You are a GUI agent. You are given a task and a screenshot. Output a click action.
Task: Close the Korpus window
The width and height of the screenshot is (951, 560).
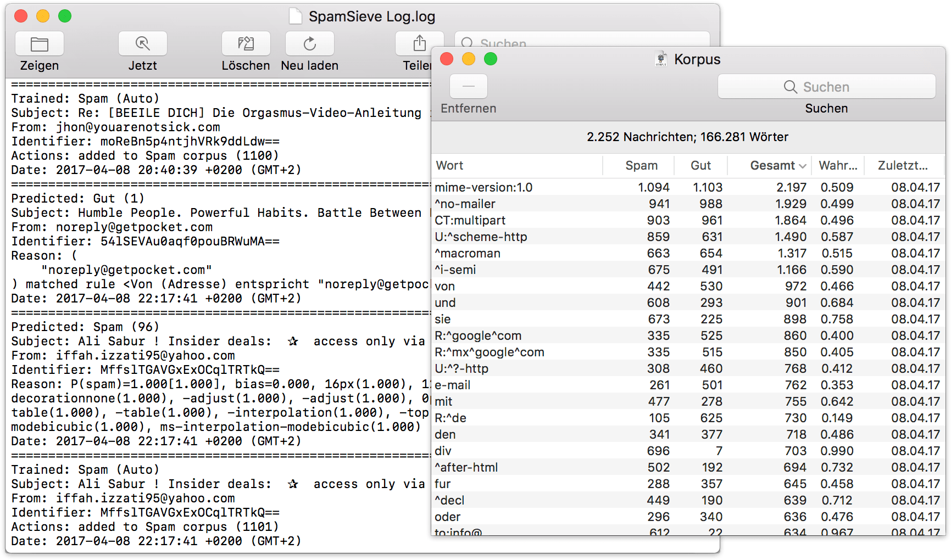tap(447, 59)
